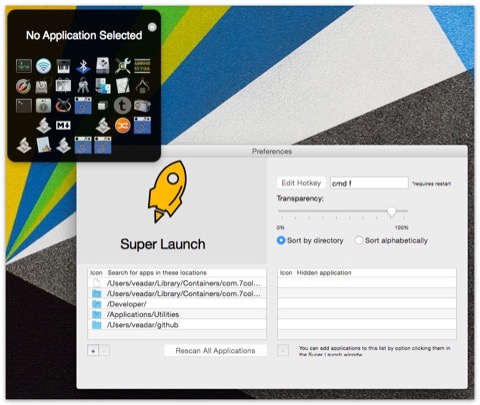The image size is (480, 405).
Task: Launch Digital Color Meter eyedropper icon
Action: [x=24, y=86]
